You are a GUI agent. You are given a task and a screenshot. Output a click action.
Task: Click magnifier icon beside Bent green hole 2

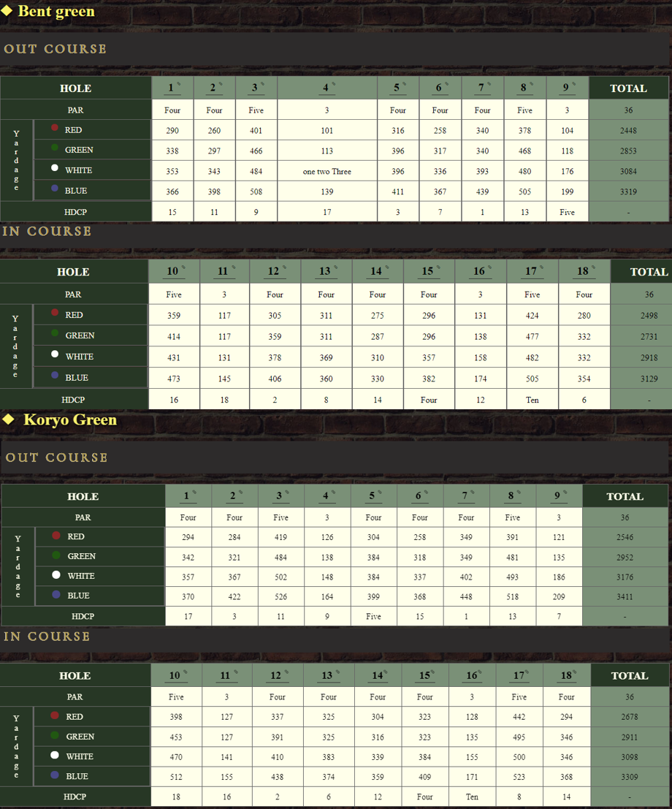[x=221, y=83]
